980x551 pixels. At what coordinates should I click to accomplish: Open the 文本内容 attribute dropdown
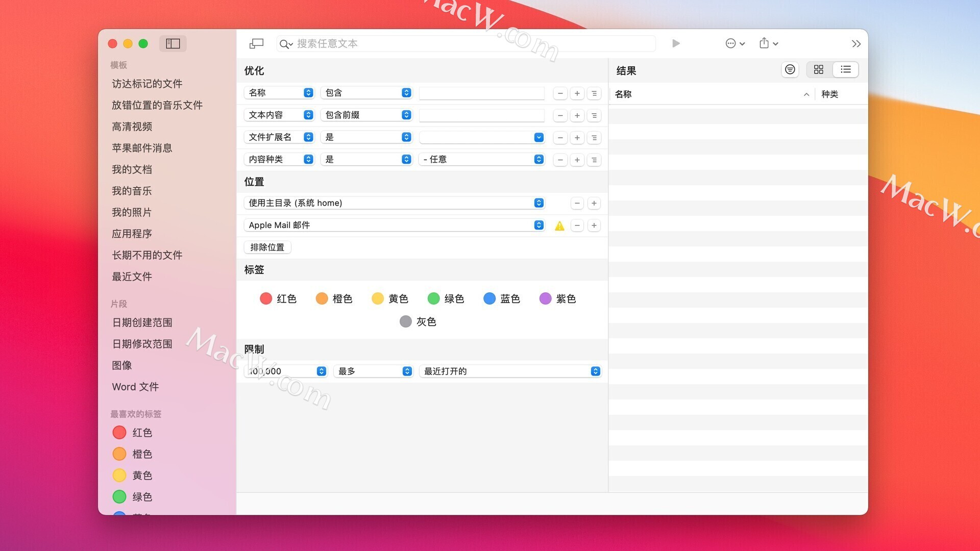tap(279, 115)
